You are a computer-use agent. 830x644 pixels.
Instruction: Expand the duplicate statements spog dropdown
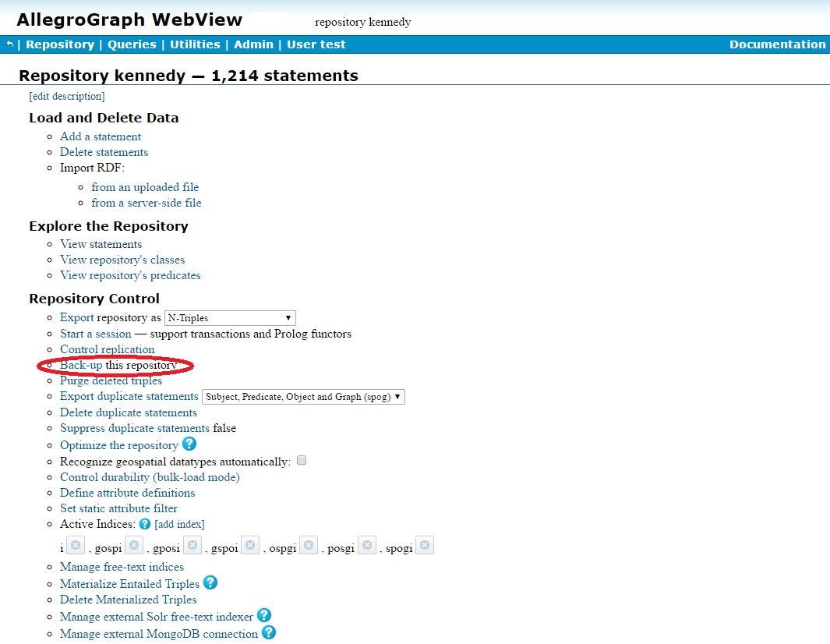[x=303, y=397]
